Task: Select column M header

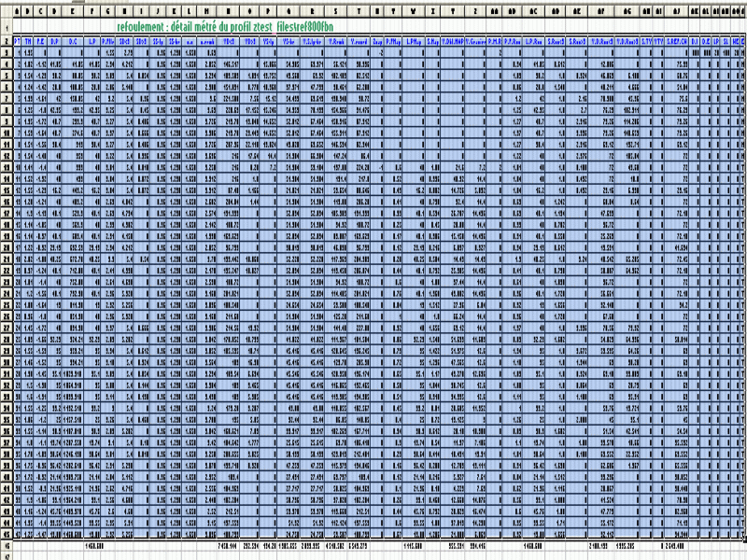Action: coord(206,10)
